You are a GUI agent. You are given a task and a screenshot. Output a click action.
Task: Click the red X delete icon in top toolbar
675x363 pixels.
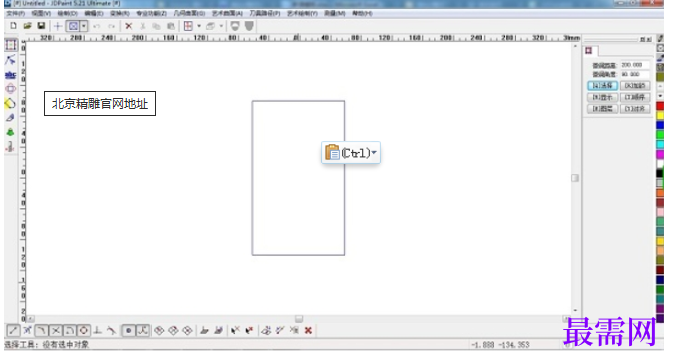click(x=128, y=26)
